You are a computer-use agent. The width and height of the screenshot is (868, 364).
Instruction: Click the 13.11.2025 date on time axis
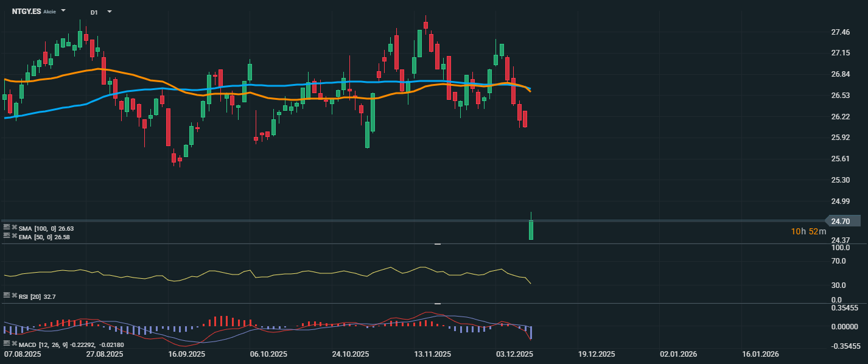coord(432,354)
